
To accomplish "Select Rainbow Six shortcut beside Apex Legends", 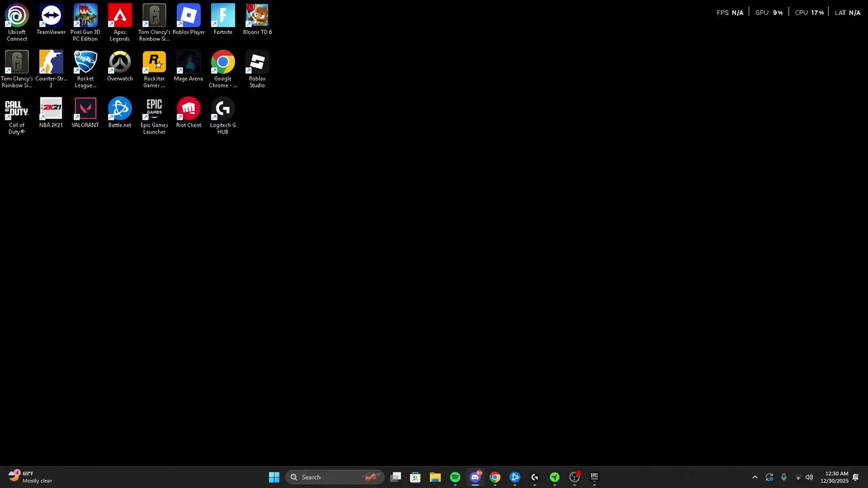I will 154,22.
